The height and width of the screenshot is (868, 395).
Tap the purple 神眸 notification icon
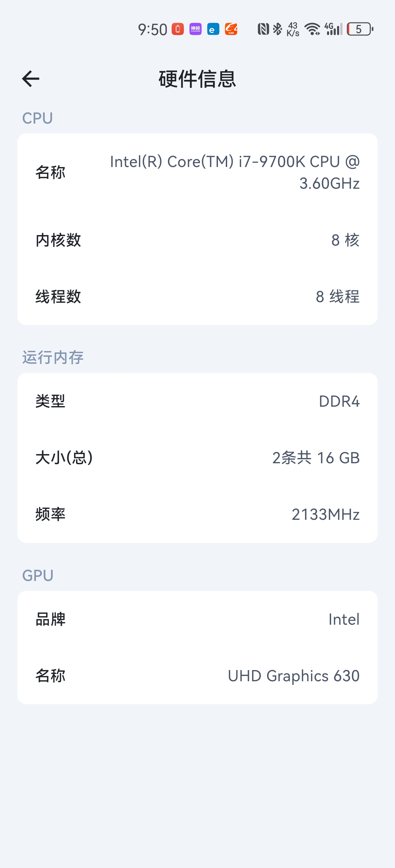tap(195, 29)
